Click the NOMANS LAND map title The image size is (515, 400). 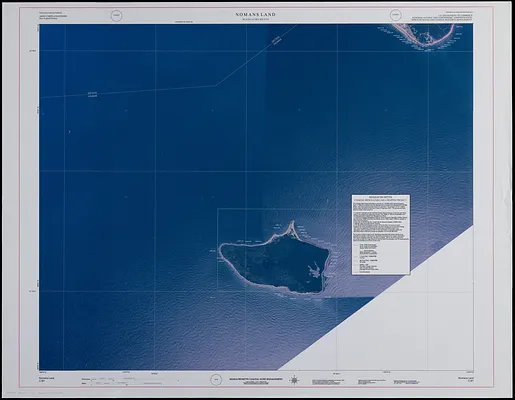[256, 15]
